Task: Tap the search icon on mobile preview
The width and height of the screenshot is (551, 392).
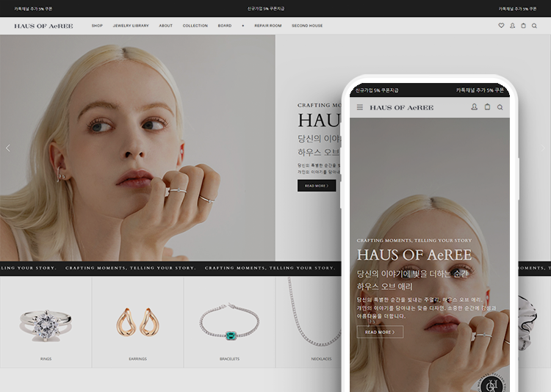Action: tap(500, 107)
